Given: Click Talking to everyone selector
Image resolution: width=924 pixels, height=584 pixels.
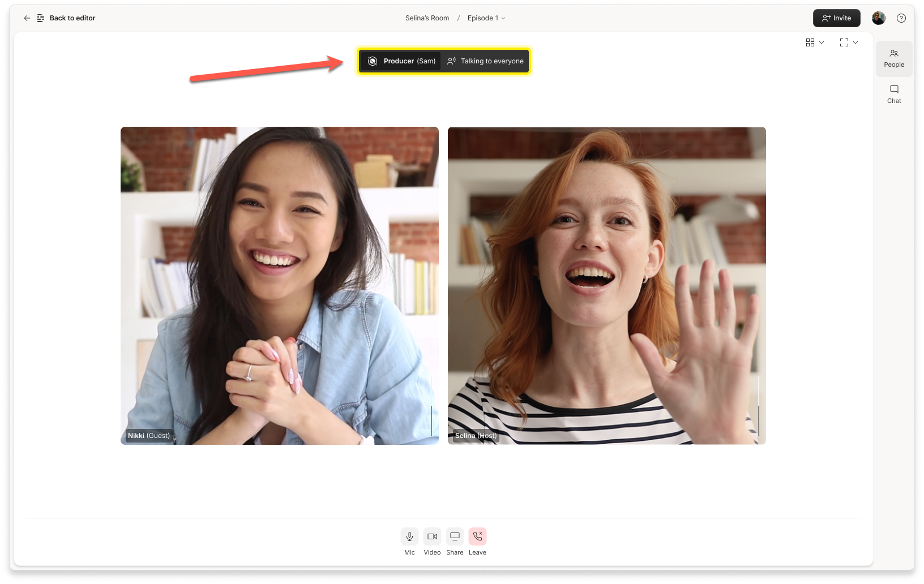Looking at the screenshot, I should (486, 61).
